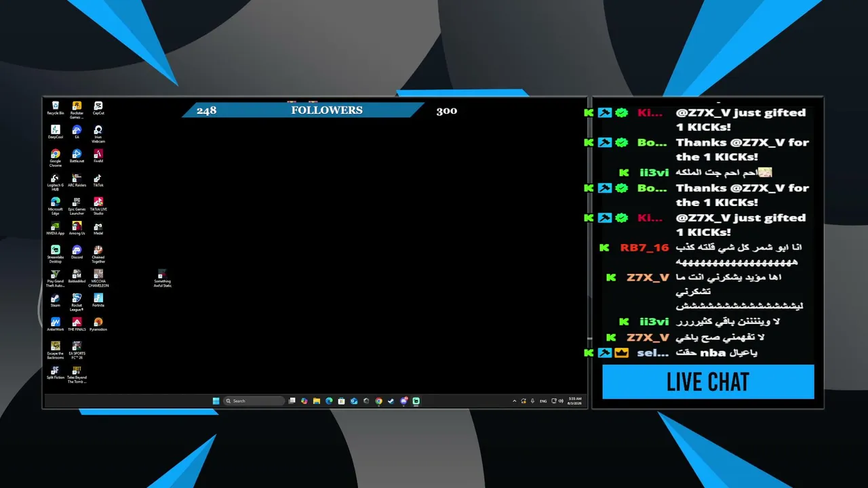This screenshot has height=488, width=868.
Task: Open Microsoft Store from the taskbar
Action: 341,401
